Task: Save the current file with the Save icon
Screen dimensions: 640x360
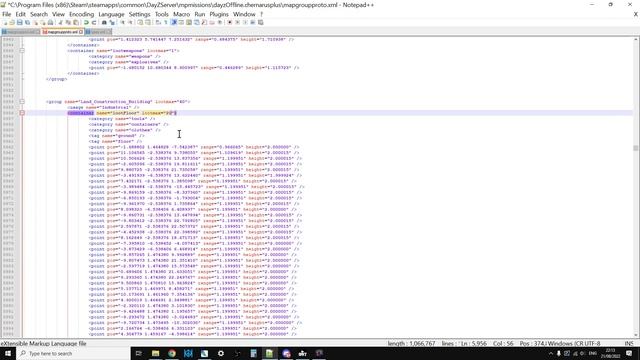Action: point(20,22)
